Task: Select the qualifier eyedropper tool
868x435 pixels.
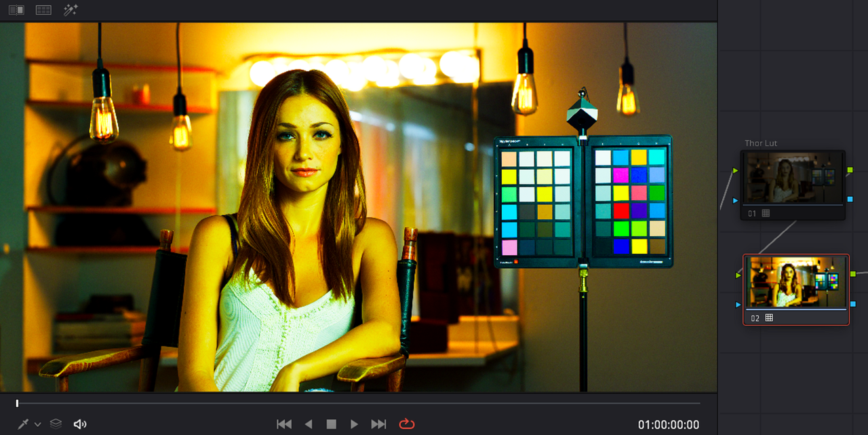Action: coord(23,424)
